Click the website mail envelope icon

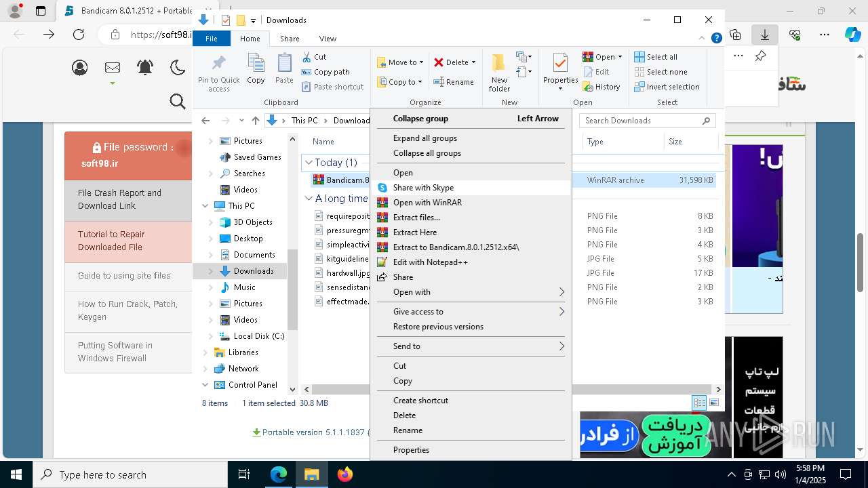point(113,67)
